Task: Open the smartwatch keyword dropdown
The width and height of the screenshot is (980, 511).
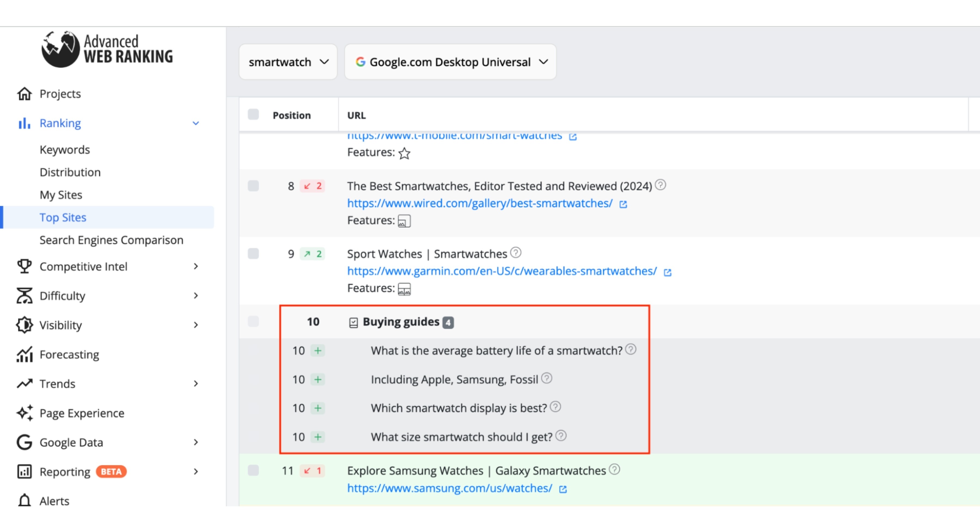Action: [288, 62]
